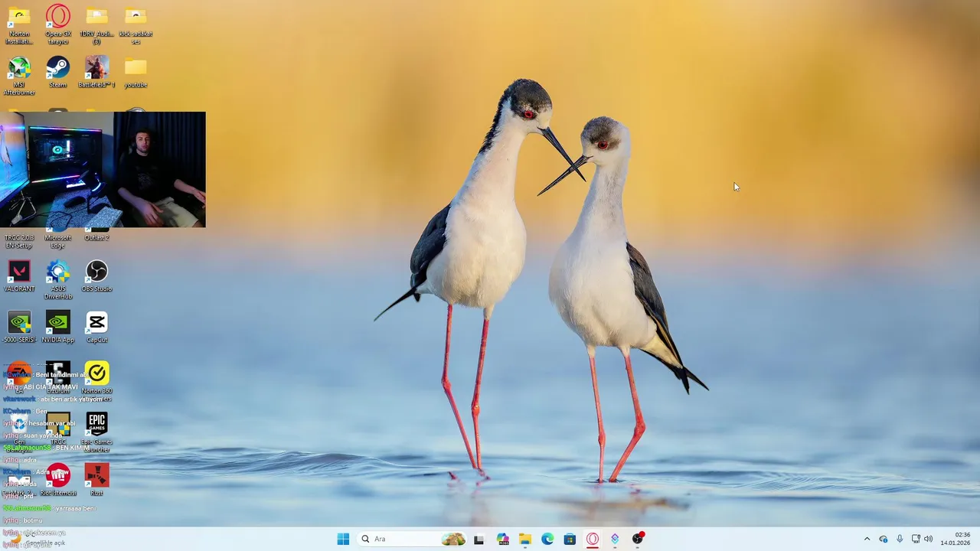
Task: Open the purple diamond app on the taskbar
Action: coord(615,539)
